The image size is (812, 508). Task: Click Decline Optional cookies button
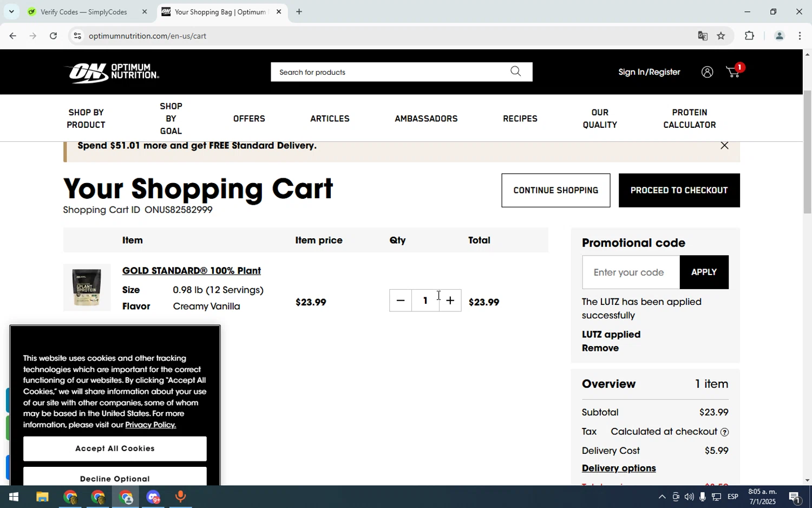coord(115,477)
